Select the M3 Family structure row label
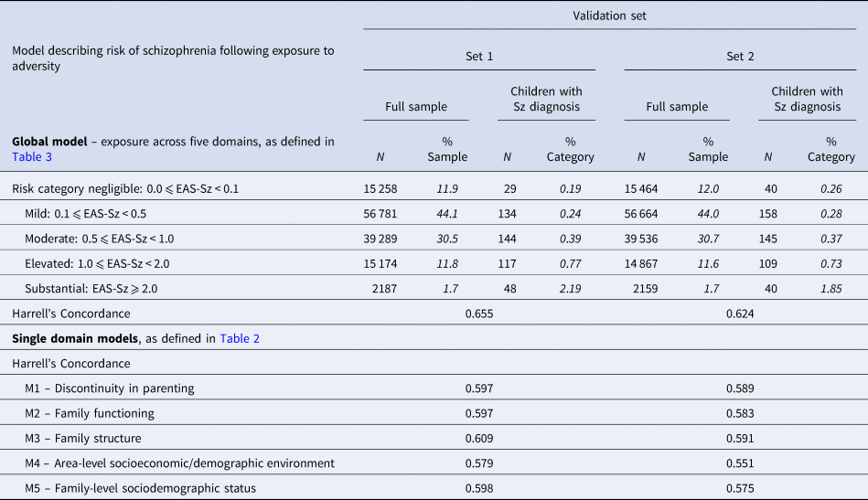The image size is (868, 500). 83,438
